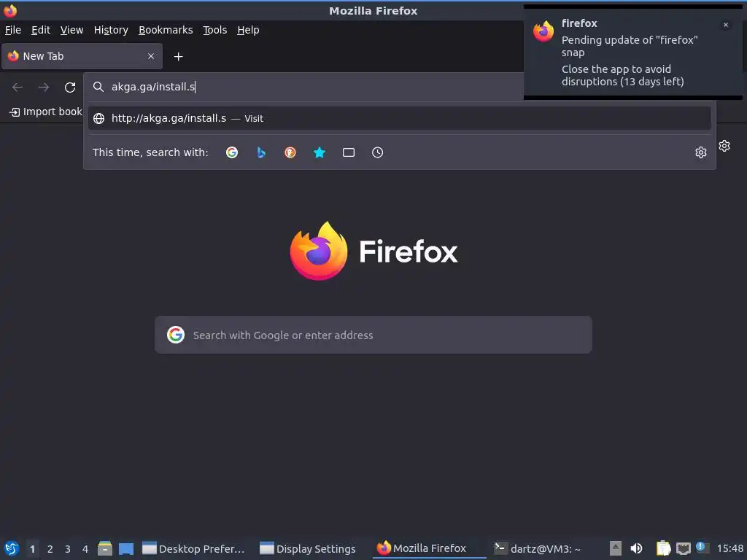The height and width of the screenshot is (560, 747).
Task: Switch to Desktop Preferences window in taskbar
Action: (193, 548)
